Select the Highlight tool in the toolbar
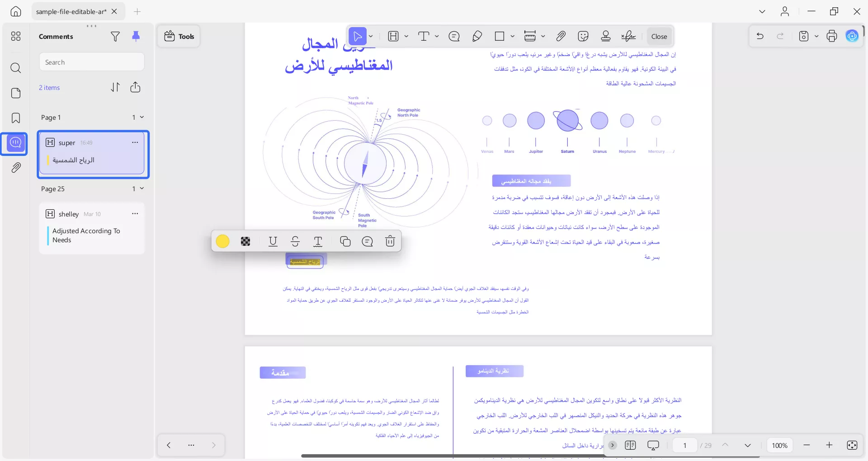Viewport: 868px width, 461px height. click(x=394, y=36)
